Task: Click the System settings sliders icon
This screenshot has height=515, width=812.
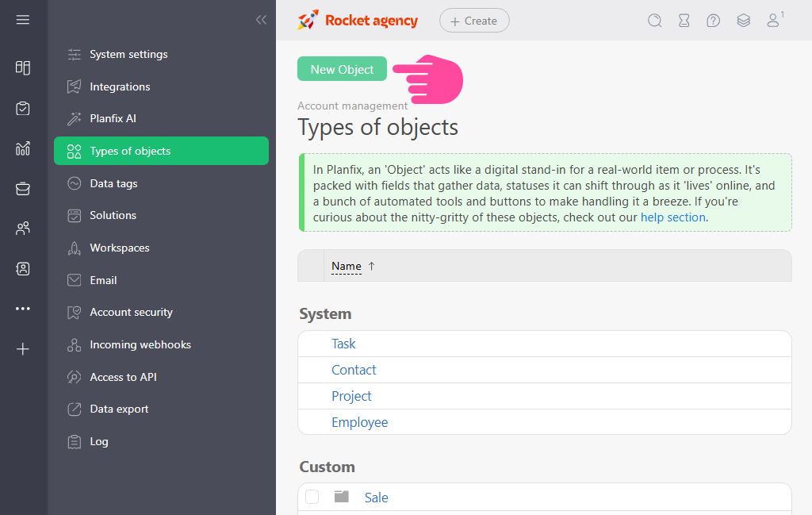Action: 74,55
